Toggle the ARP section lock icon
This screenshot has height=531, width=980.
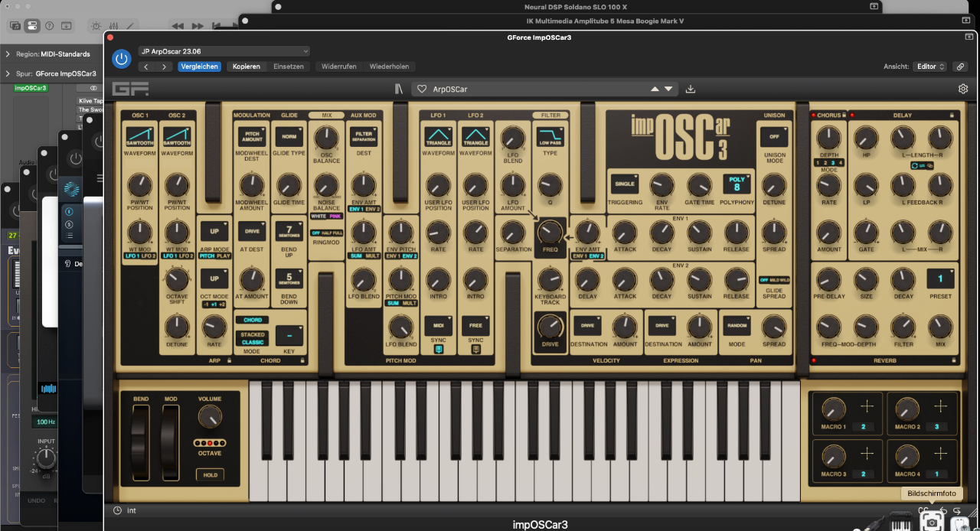(x=228, y=359)
